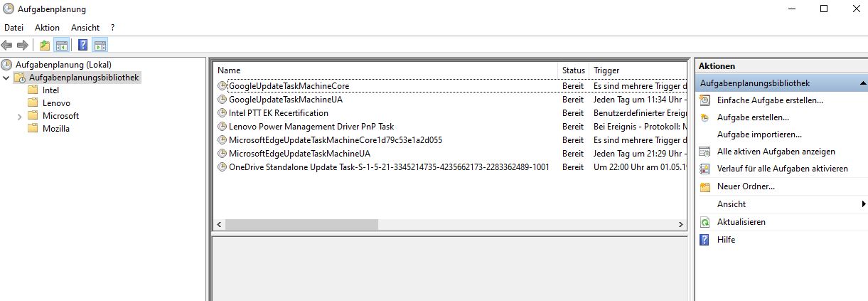Click the Up one level folder icon
Viewport: 868px width, 301px height.
pyautogui.click(x=45, y=46)
